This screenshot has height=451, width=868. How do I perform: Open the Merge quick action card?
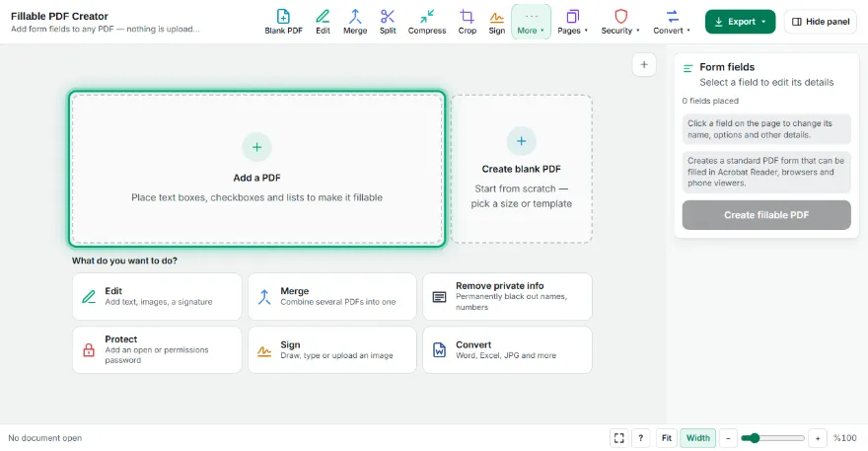pos(332,296)
